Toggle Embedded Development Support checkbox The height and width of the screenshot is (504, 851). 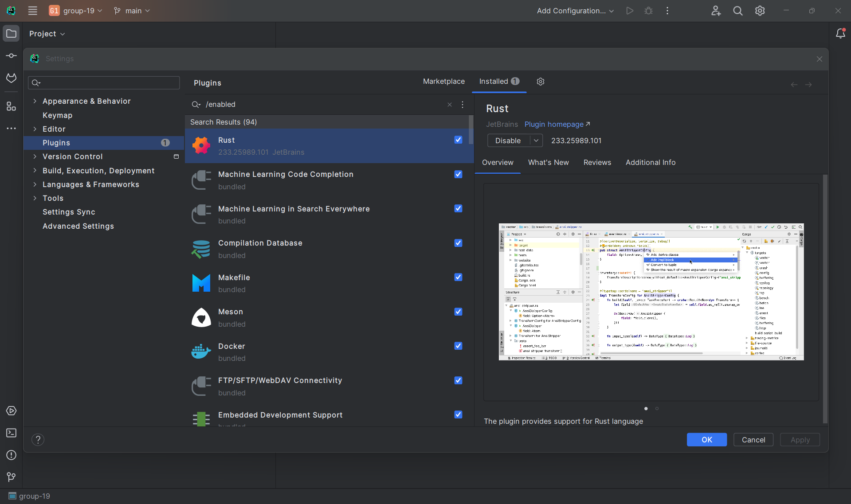[459, 414]
